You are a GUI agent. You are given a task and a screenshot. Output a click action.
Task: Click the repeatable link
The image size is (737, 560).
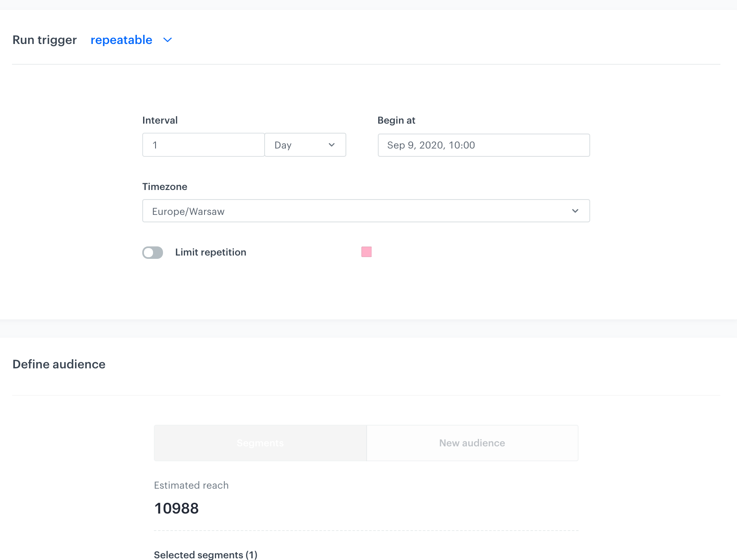click(121, 40)
